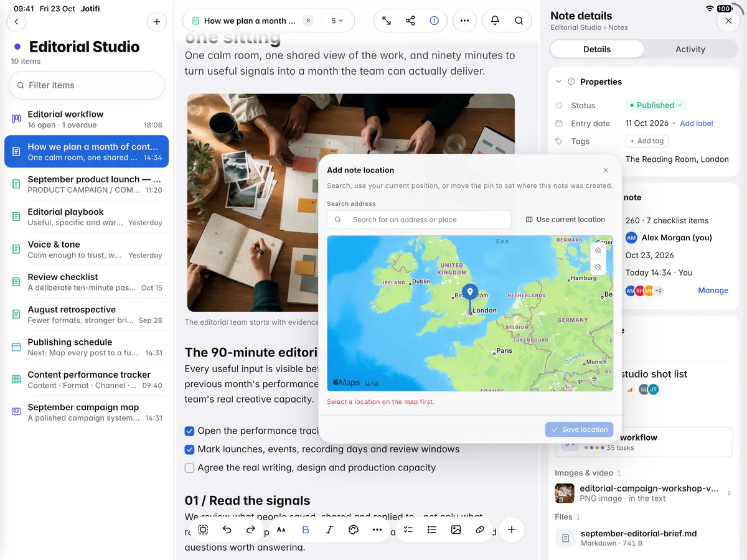Switch to the Activity tab

click(x=690, y=49)
